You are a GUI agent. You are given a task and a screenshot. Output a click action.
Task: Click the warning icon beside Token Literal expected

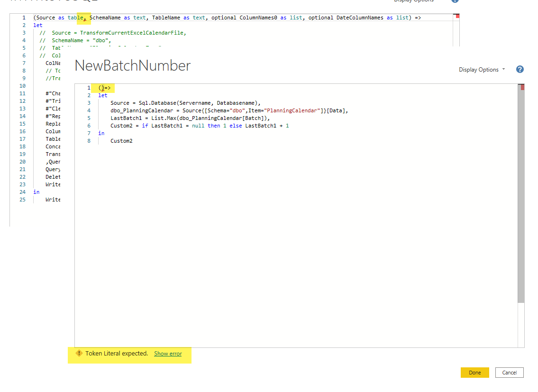(x=79, y=353)
